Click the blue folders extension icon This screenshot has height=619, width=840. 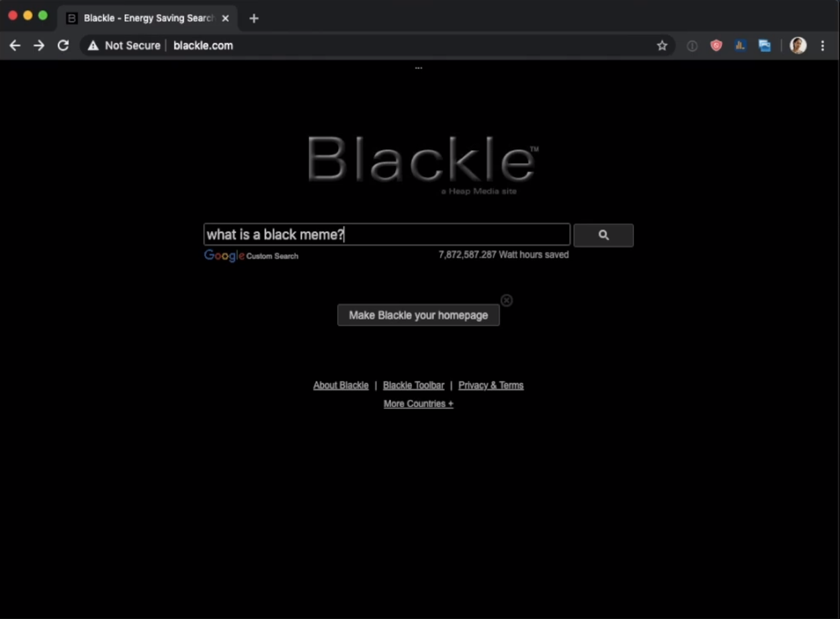click(x=765, y=45)
